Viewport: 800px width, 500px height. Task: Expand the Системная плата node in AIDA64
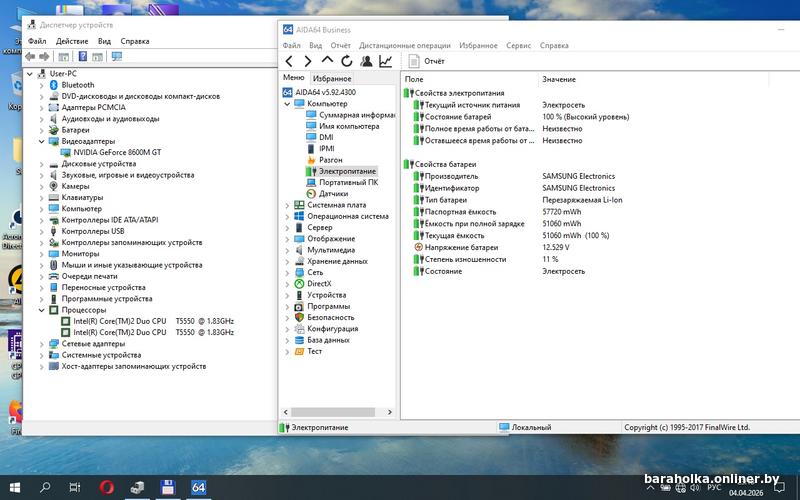(288, 205)
